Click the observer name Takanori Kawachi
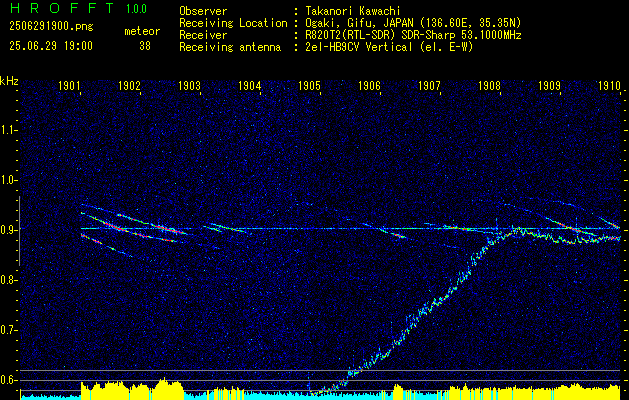The image size is (629, 400). (353, 11)
